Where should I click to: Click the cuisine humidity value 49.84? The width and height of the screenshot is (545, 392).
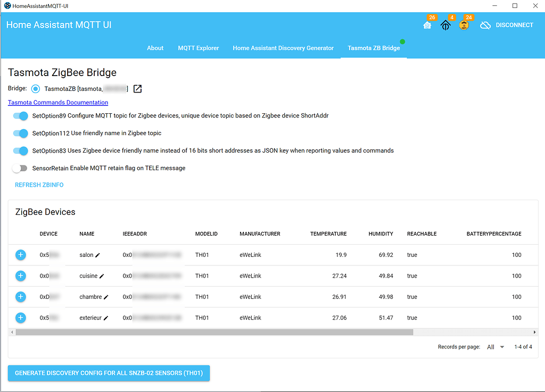pyautogui.click(x=386, y=276)
